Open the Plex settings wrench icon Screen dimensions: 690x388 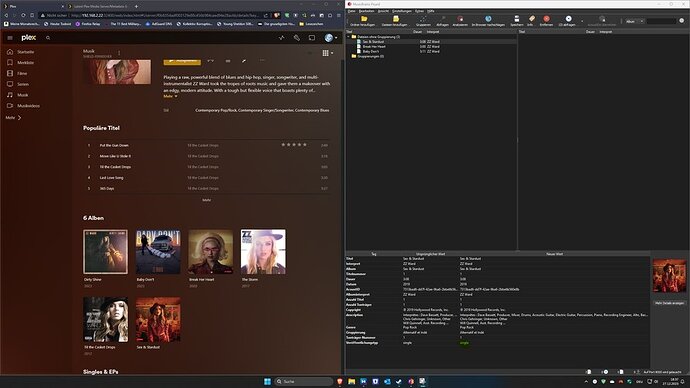(297, 38)
